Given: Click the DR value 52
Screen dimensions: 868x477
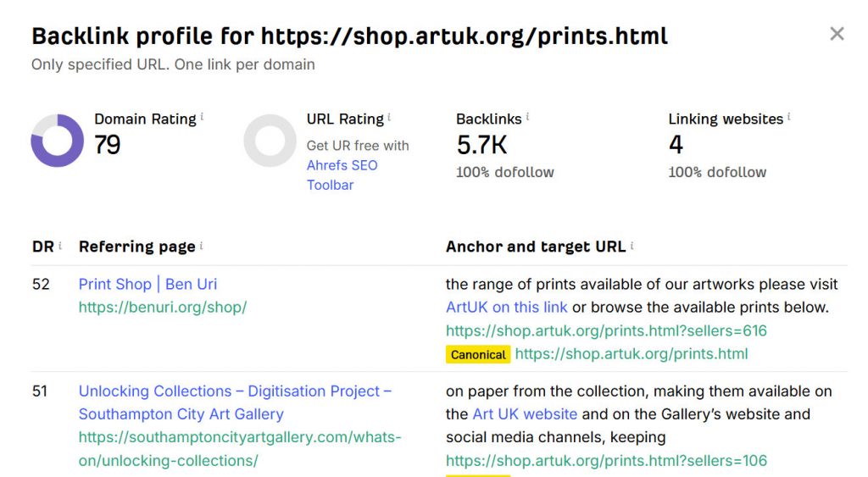Looking at the screenshot, I should tap(41, 285).
